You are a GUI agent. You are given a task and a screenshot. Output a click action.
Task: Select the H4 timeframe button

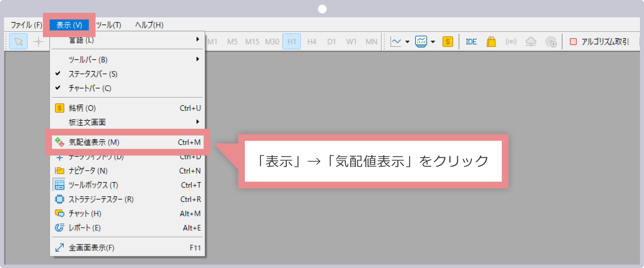pos(312,42)
